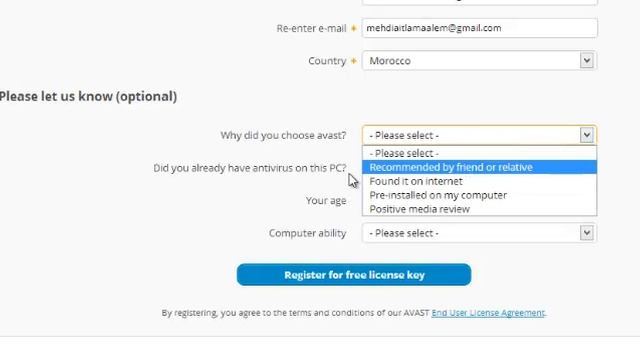Click the required star beside Country label
This screenshot has width=640, height=360.
(353, 61)
